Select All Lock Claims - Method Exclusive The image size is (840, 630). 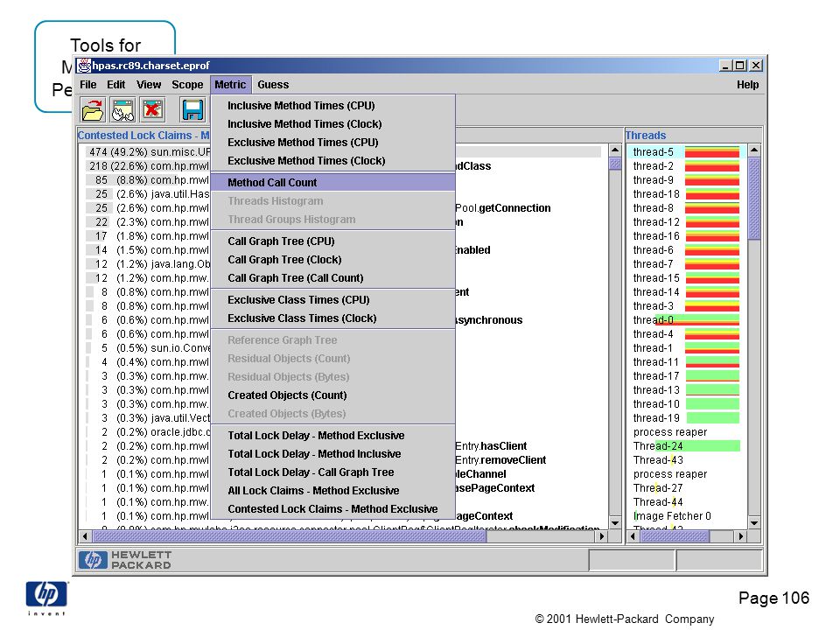point(333,491)
